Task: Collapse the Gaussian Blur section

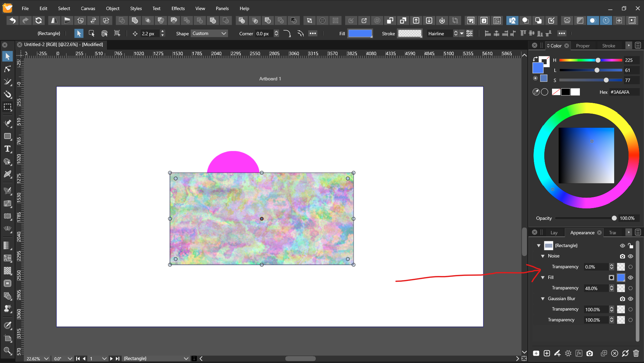Action: (543, 299)
